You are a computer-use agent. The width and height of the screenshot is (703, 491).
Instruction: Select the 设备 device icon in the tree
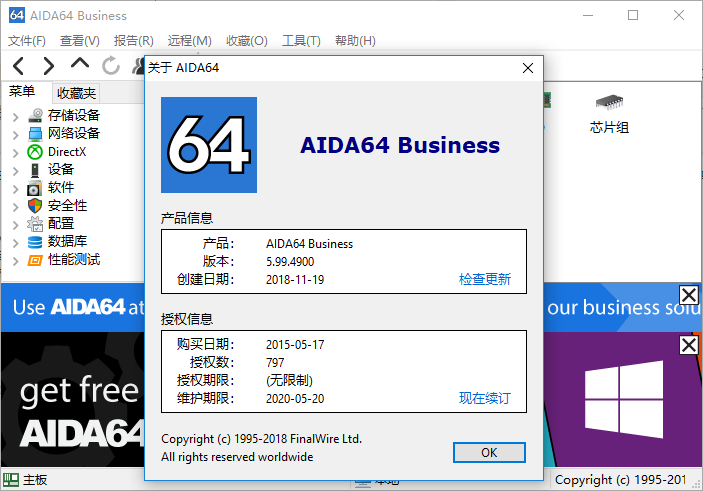coord(35,170)
